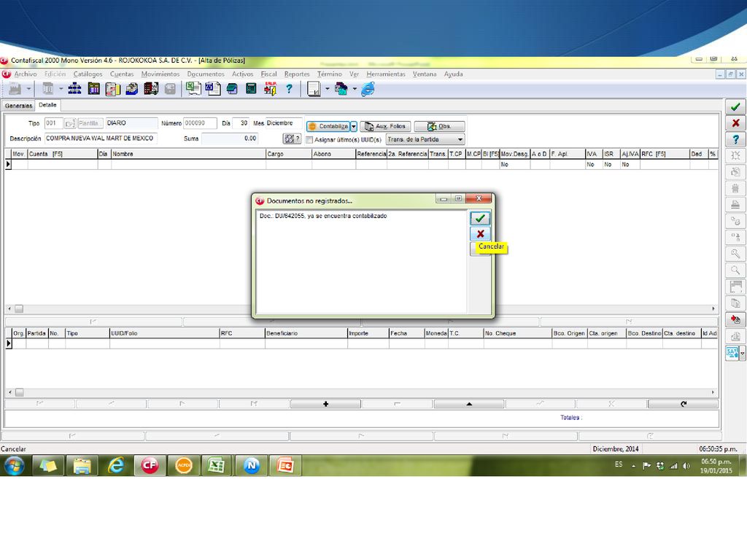The image size is (747, 560).
Task: Click the SAT icon in the right sidebar
Action: click(732, 353)
